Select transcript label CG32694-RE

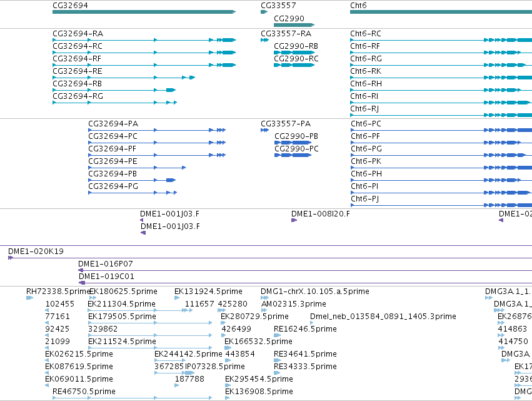point(78,71)
